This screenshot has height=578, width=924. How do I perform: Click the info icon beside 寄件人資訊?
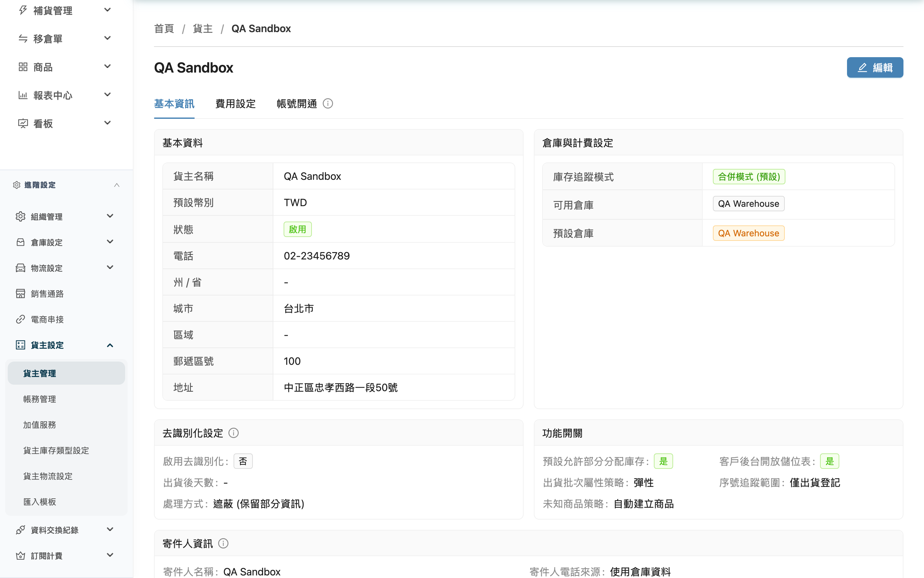(x=223, y=543)
